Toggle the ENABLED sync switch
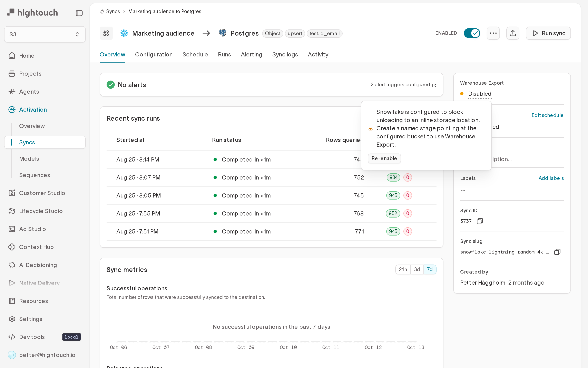 [472, 33]
